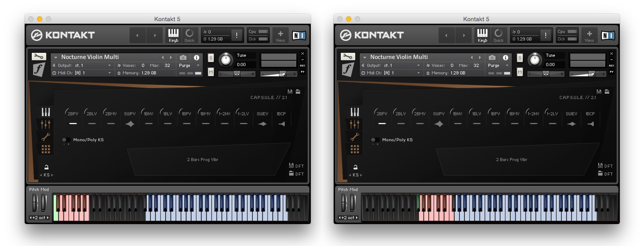Go to previous instrument arrow beside name in left window
Viewport: 644px width, 246px height.
[x=163, y=57]
